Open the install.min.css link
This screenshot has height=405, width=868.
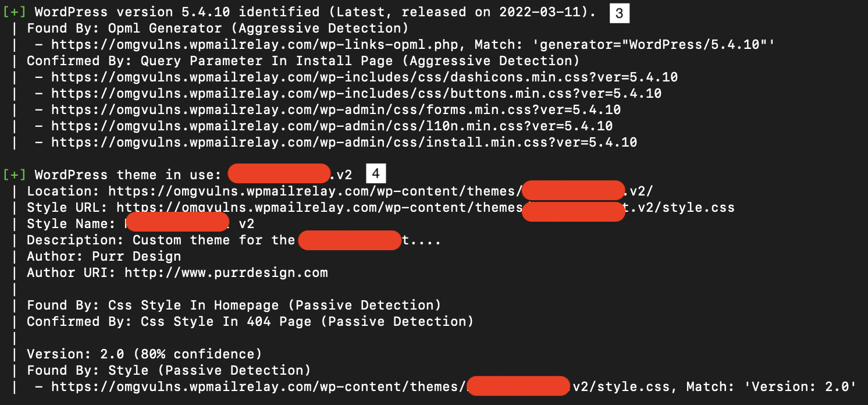click(344, 142)
